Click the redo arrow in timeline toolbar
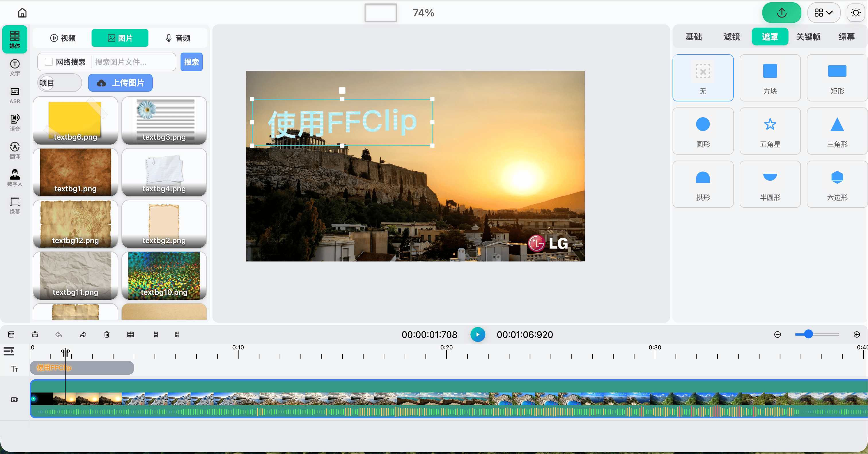 pyautogui.click(x=83, y=334)
